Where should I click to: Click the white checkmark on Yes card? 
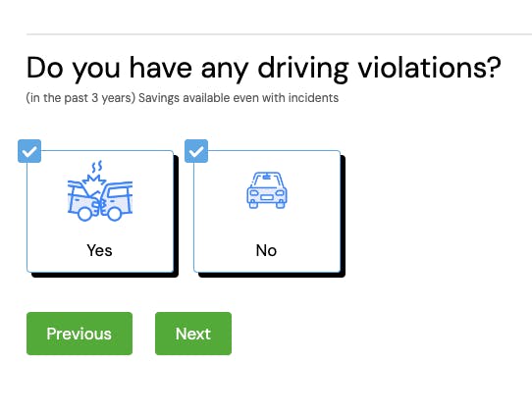29,151
